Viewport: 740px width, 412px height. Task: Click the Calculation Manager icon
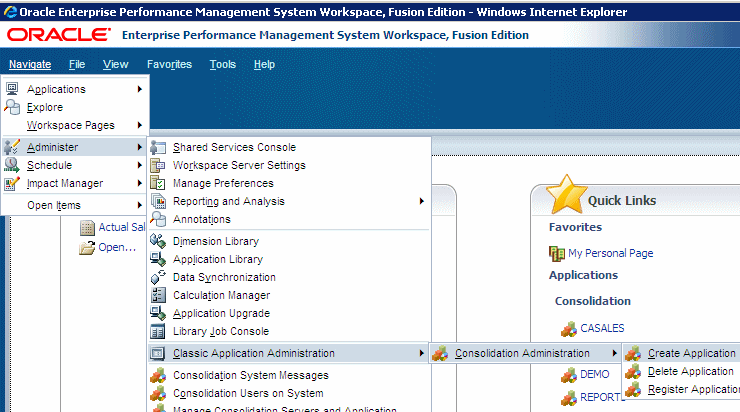(158, 295)
